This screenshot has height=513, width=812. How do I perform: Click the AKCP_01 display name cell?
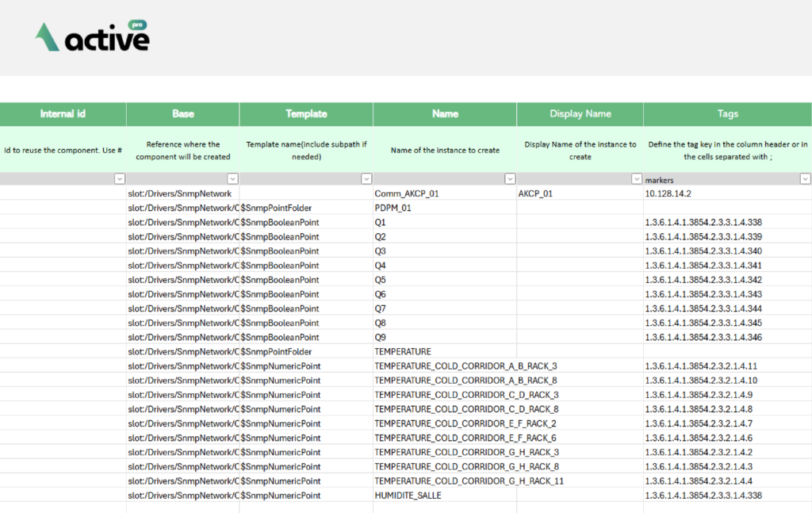[x=534, y=193]
